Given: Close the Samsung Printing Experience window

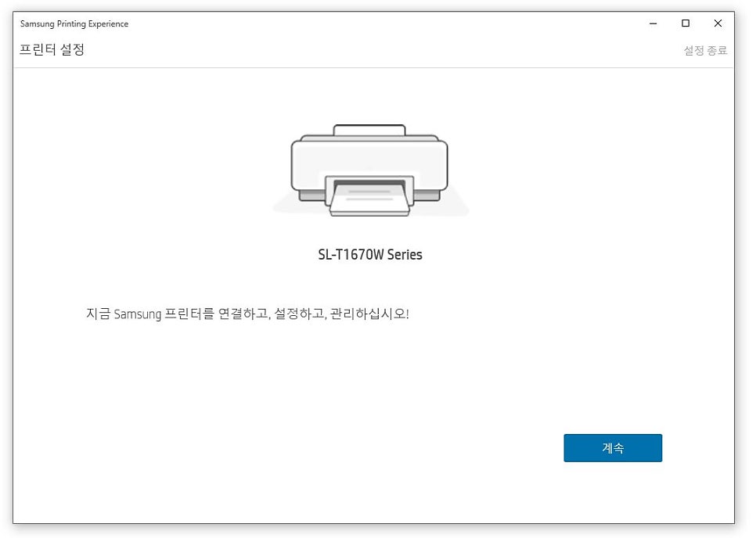Looking at the screenshot, I should pyautogui.click(x=718, y=23).
